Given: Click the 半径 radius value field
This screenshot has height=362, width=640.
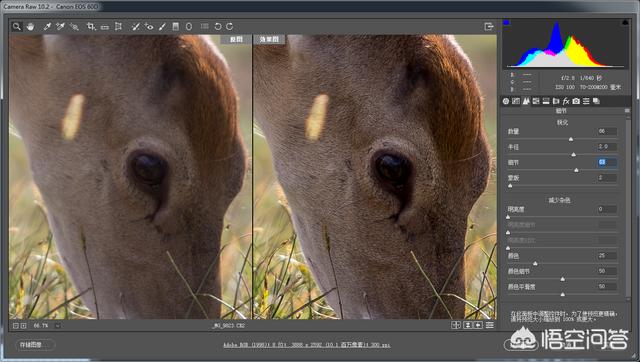Looking at the screenshot, I should pyautogui.click(x=607, y=147).
